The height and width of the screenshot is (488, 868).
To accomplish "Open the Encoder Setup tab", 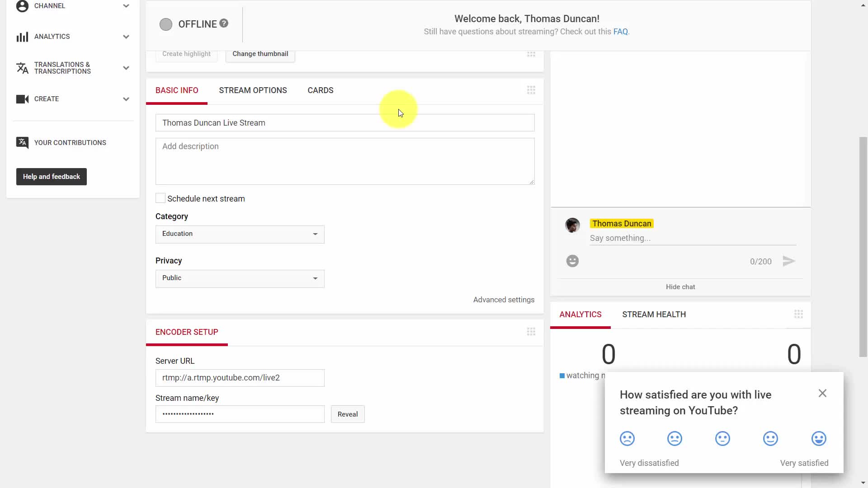I will click(187, 332).
